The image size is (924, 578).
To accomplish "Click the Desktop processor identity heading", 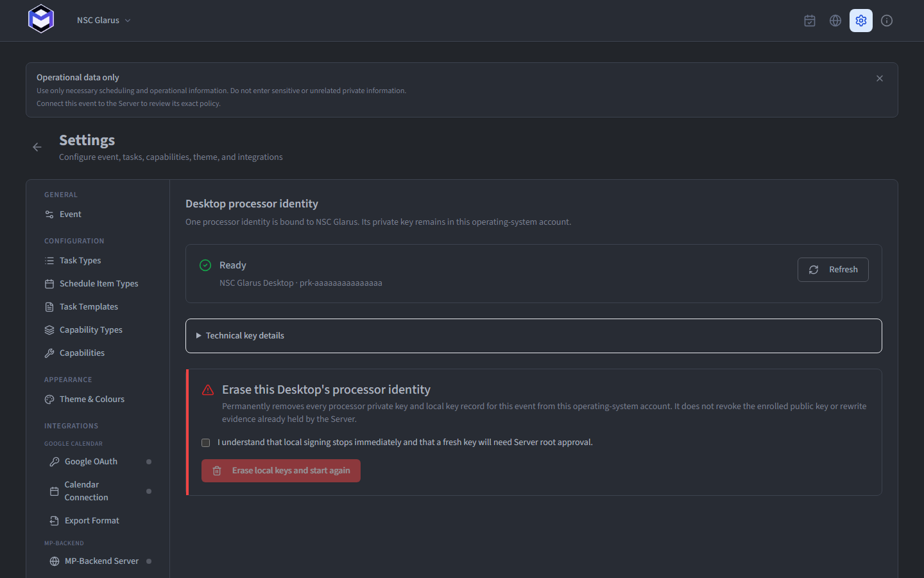I will coord(252,204).
